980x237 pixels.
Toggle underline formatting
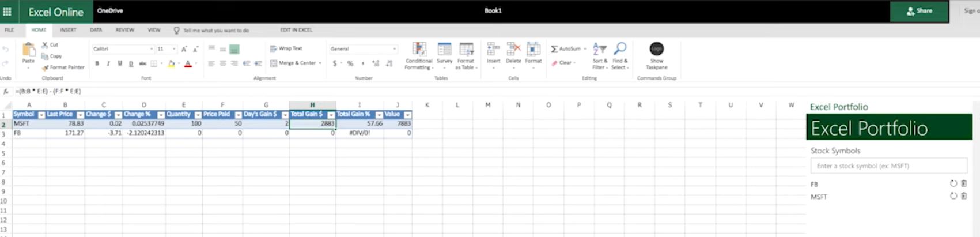pyautogui.click(x=120, y=63)
